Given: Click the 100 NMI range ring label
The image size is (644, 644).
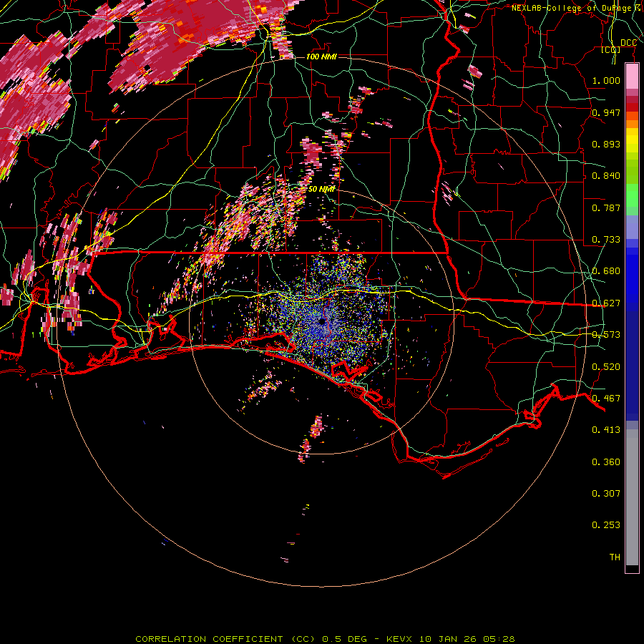Looking at the screenshot, I should [x=321, y=57].
